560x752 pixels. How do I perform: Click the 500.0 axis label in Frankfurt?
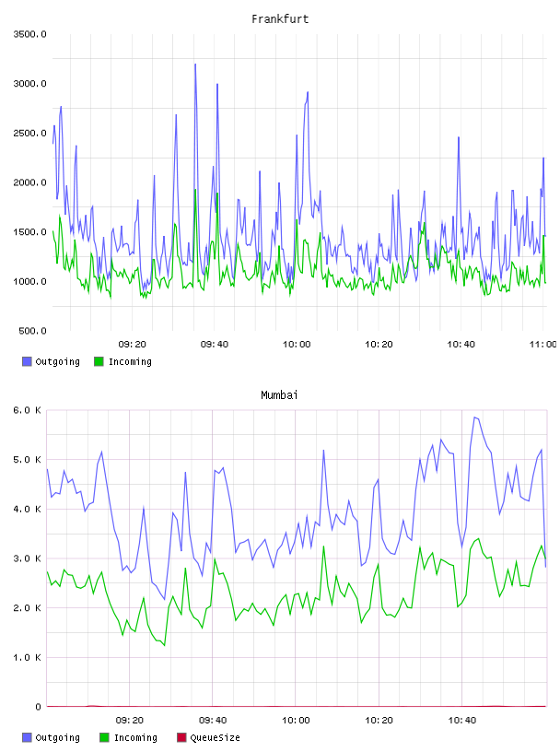click(32, 331)
